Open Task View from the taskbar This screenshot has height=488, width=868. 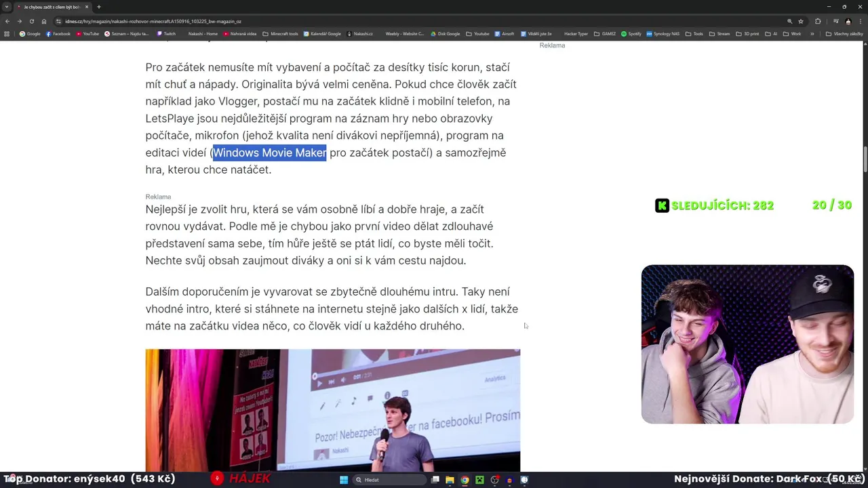point(435,480)
